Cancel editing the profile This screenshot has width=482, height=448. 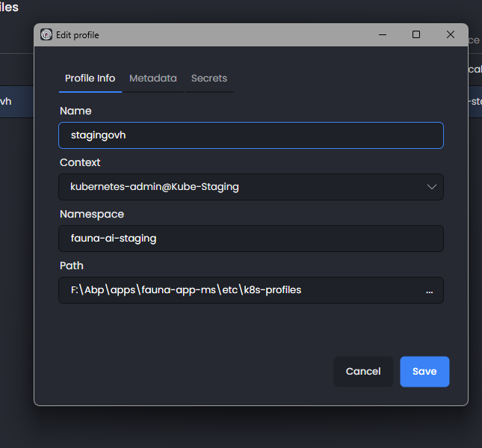(363, 372)
